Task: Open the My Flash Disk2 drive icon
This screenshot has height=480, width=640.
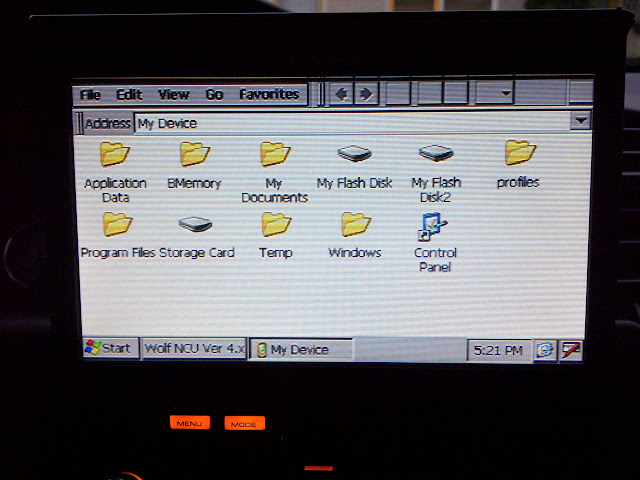Action: click(x=436, y=153)
